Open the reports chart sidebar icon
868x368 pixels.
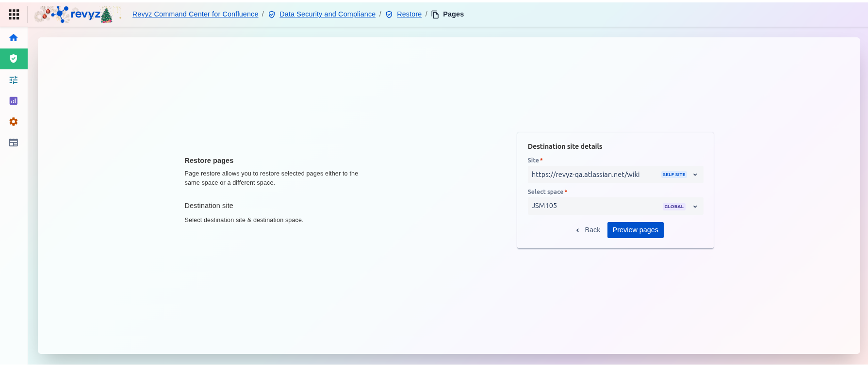(x=14, y=101)
